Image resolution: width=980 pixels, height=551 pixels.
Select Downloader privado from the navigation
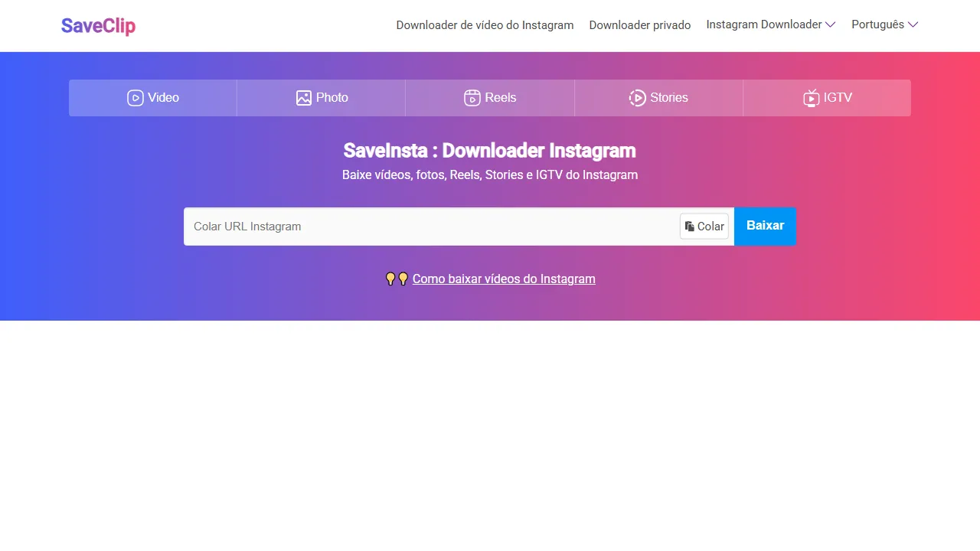tap(640, 24)
